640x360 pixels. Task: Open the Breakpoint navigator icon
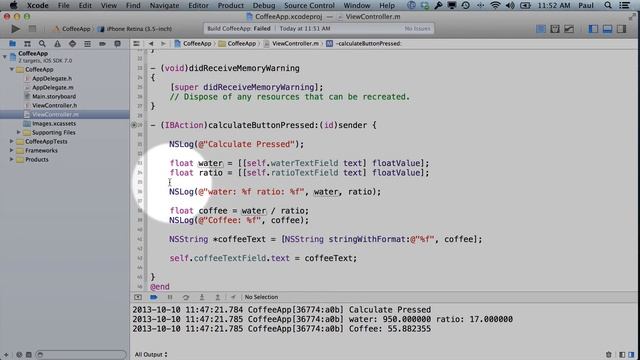tap(102, 44)
